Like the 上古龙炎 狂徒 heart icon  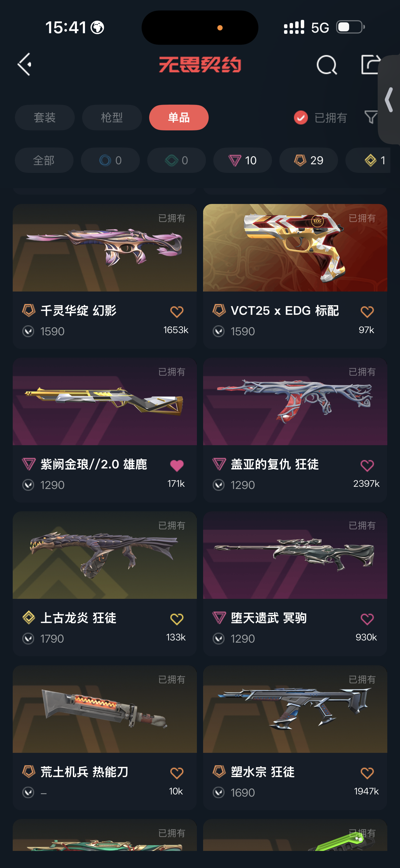176,619
